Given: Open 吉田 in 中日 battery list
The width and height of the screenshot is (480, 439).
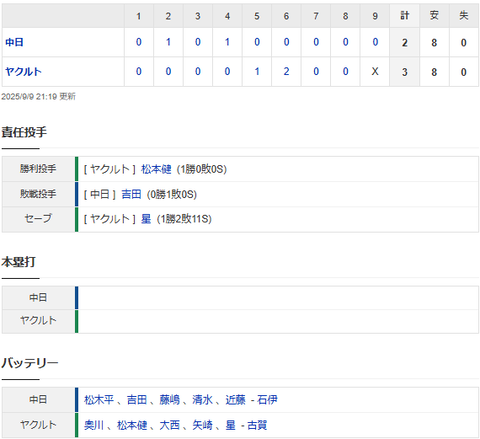Looking at the screenshot, I should point(137,399).
